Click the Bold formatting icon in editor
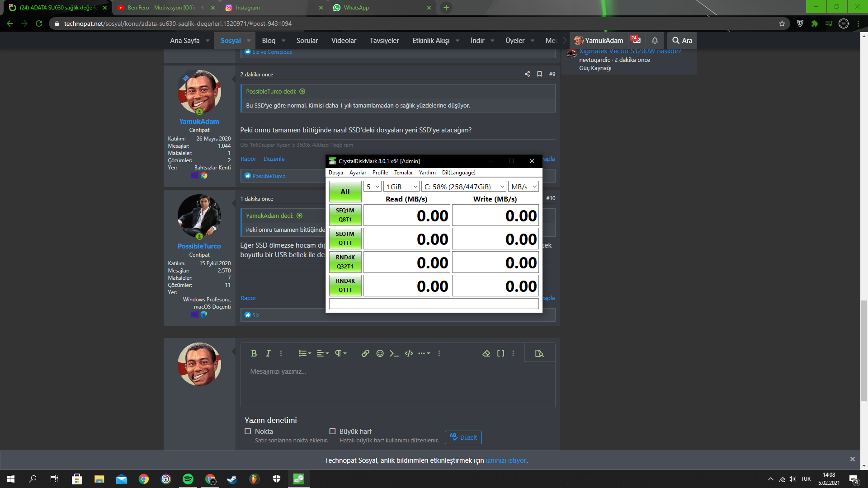This screenshot has width=868, height=488. click(x=254, y=353)
